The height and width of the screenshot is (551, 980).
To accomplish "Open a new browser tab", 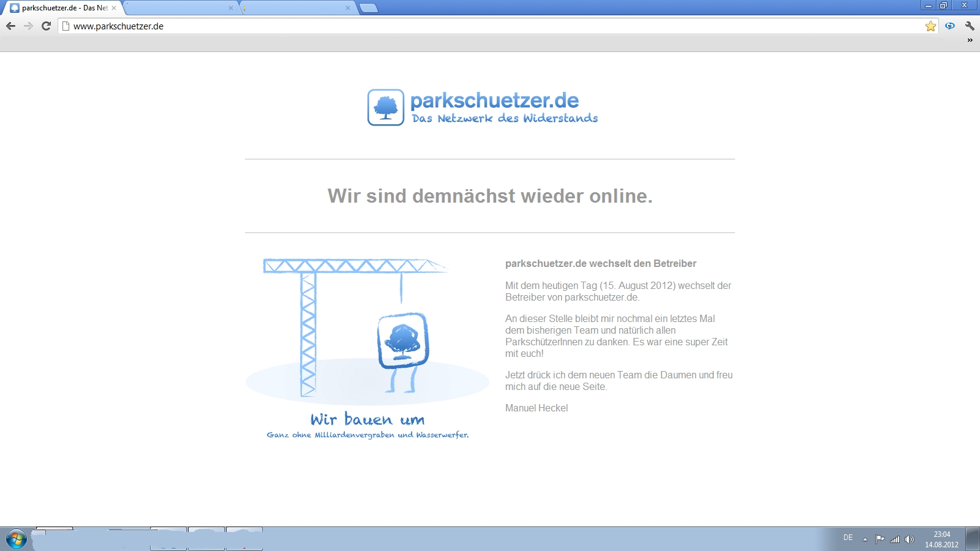I will [x=368, y=8].
